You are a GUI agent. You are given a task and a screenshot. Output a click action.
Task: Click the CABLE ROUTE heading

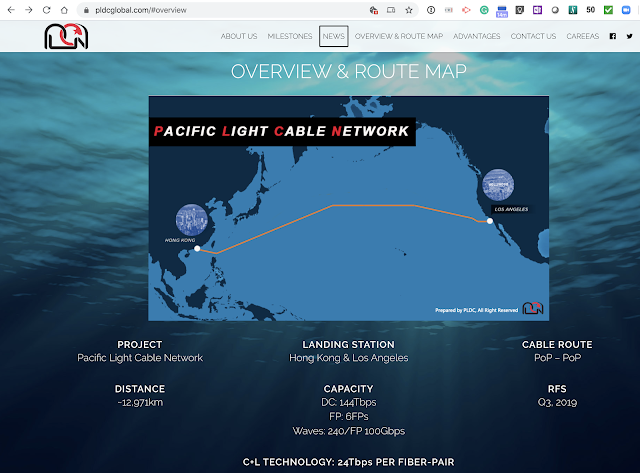click(557, 345)
